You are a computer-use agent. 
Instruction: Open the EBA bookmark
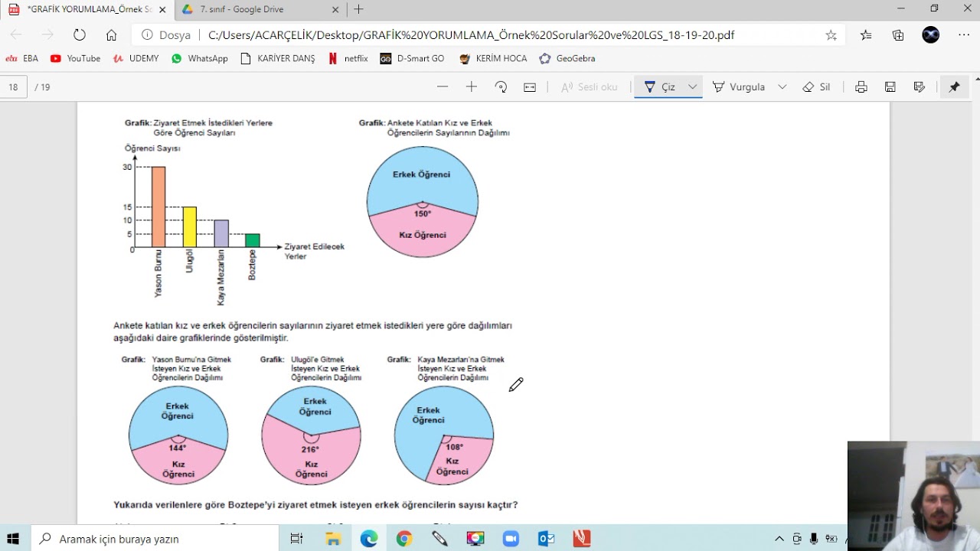click(x=21, y=58)
